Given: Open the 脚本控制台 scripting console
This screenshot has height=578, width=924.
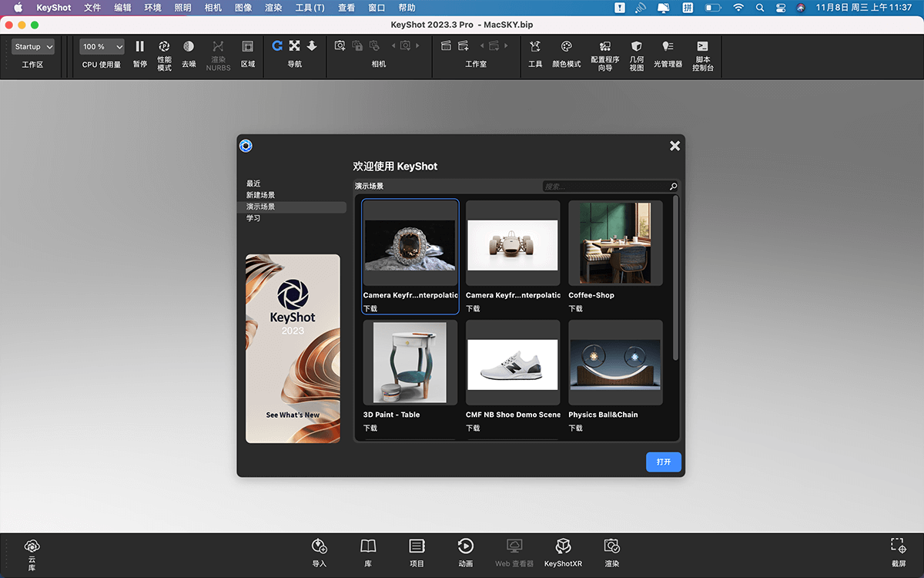Looking at the screenshot, I should 702,47.
